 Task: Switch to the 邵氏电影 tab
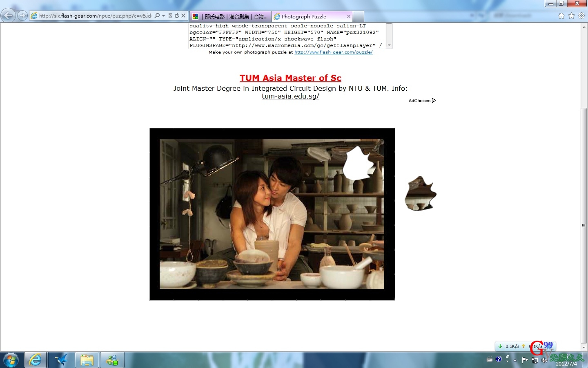coord(231,16)
